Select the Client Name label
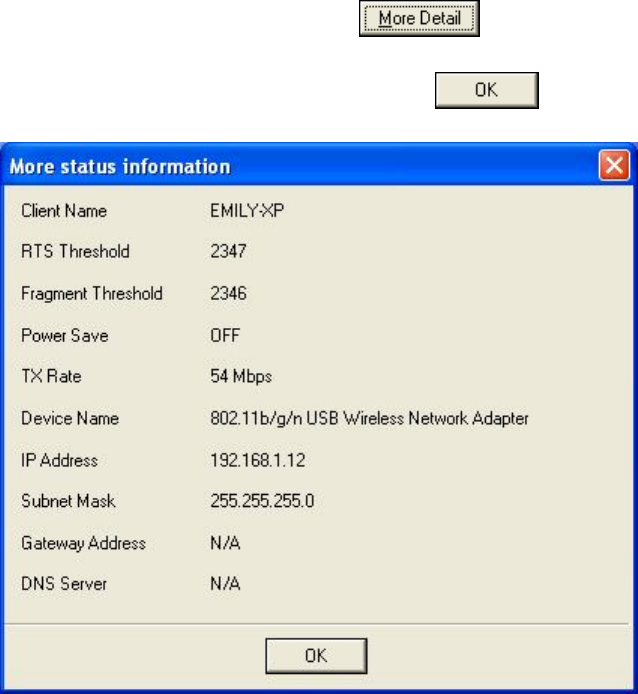Image resolution: width=638 pixels, height=694 pixels. [64, 211]
